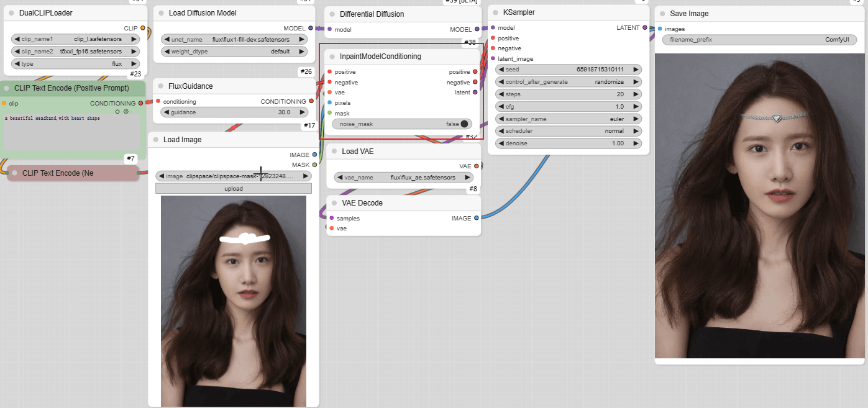This screenshot has height=408, width=868.
Task: Collapse the Differential Diffusion node title dot
Action: click(331, 14)
